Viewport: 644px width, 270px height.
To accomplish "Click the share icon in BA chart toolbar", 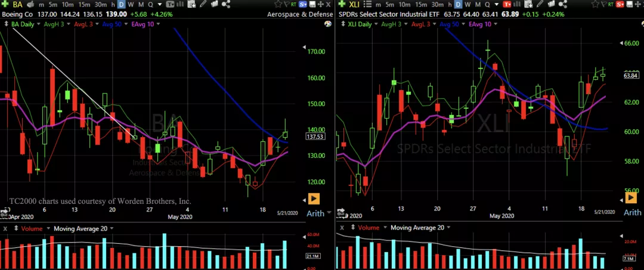I will coord(225,4).
